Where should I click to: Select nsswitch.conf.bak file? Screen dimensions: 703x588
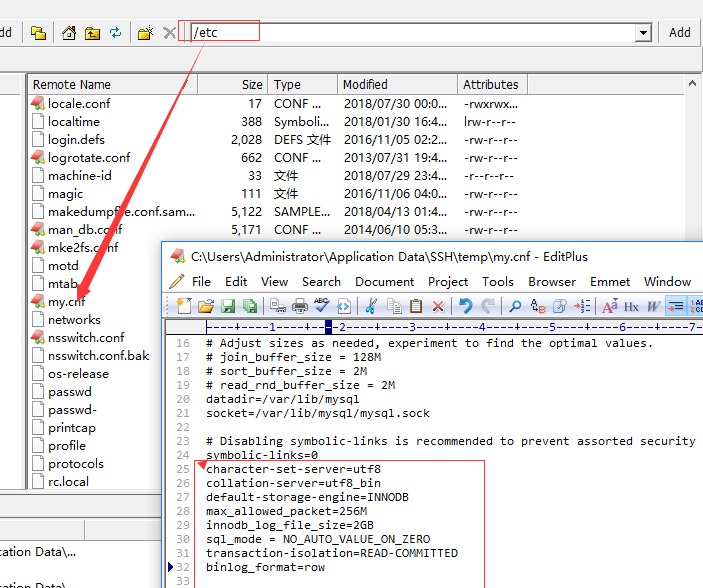pos(99,356)
